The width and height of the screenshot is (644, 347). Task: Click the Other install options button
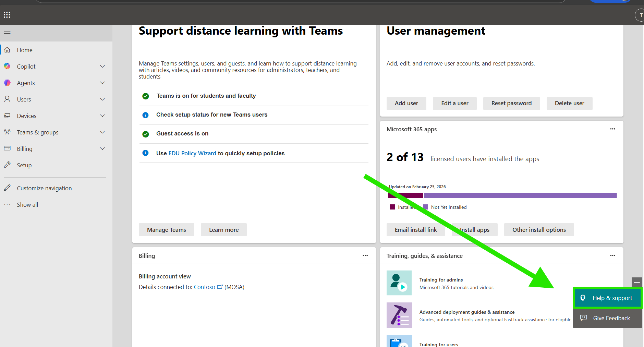539,230
